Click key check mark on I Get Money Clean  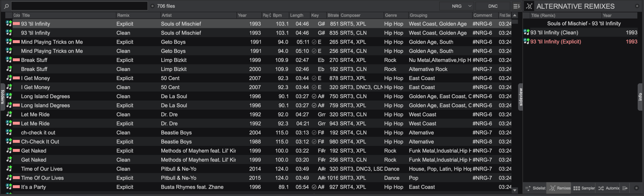tap(314, 87)
